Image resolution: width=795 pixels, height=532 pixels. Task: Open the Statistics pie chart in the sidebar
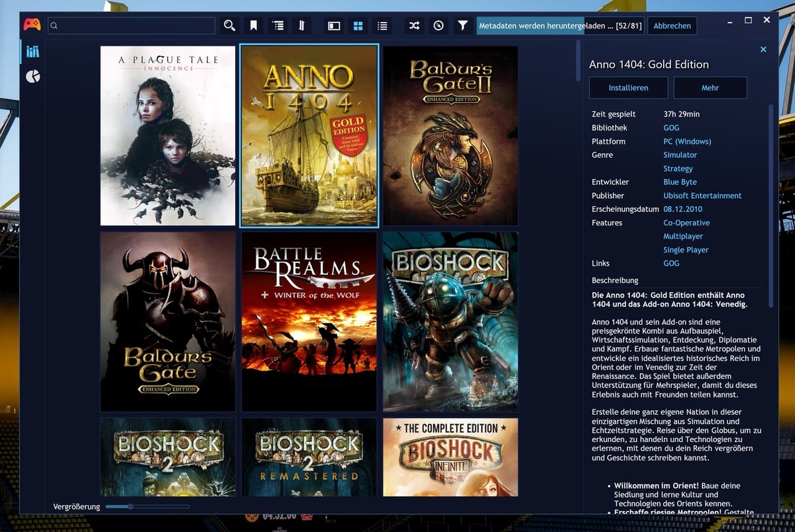(32, 76)
